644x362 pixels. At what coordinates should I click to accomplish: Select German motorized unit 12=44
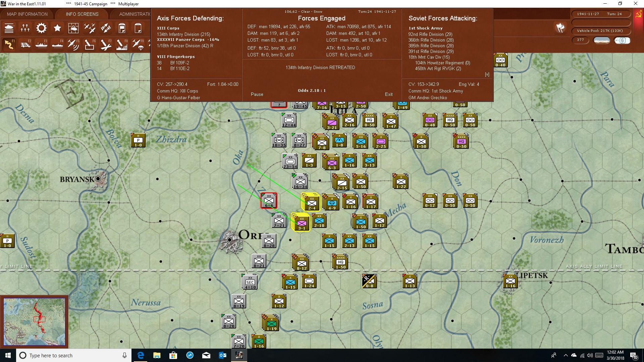click(289, 120)
